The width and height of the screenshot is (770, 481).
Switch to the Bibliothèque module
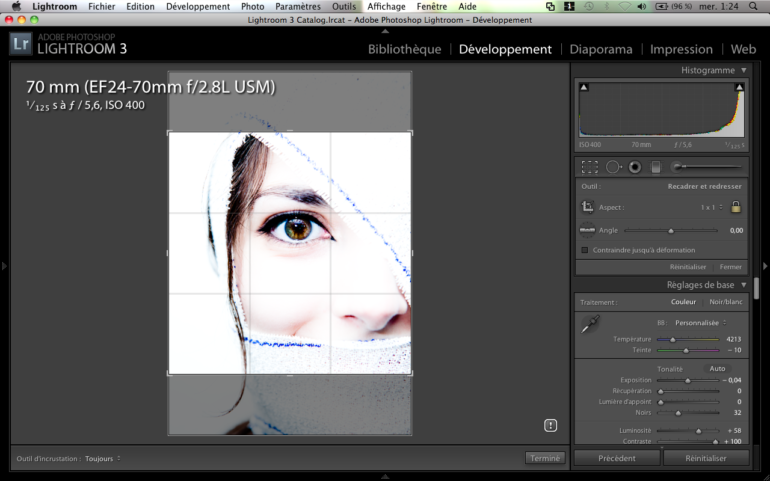pos(404,49)
